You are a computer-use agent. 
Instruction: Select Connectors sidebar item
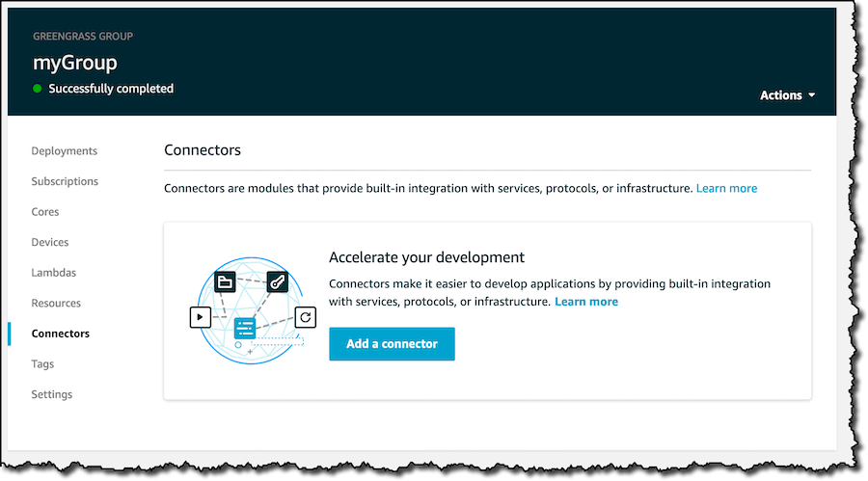[x=61, y=334]
